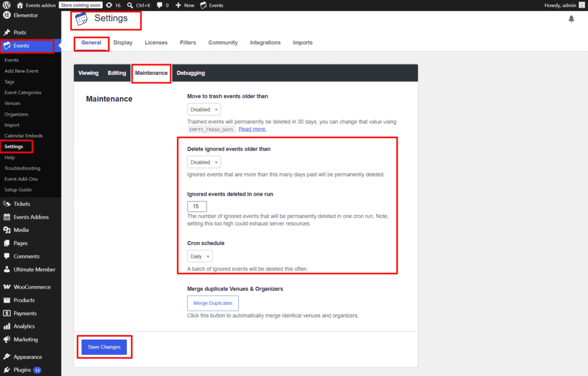588x376 pixels.
Task: Click the Pages sidebar icon
Action: [7, 243]
